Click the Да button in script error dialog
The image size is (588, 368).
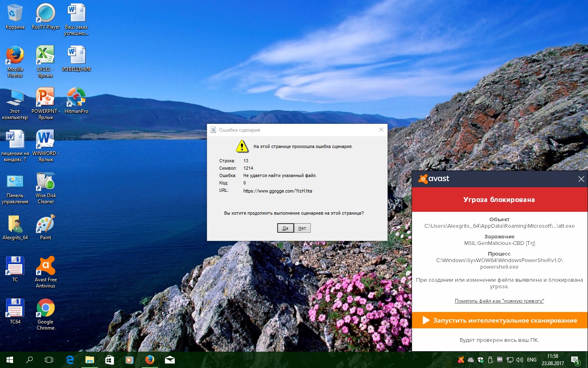285,228
